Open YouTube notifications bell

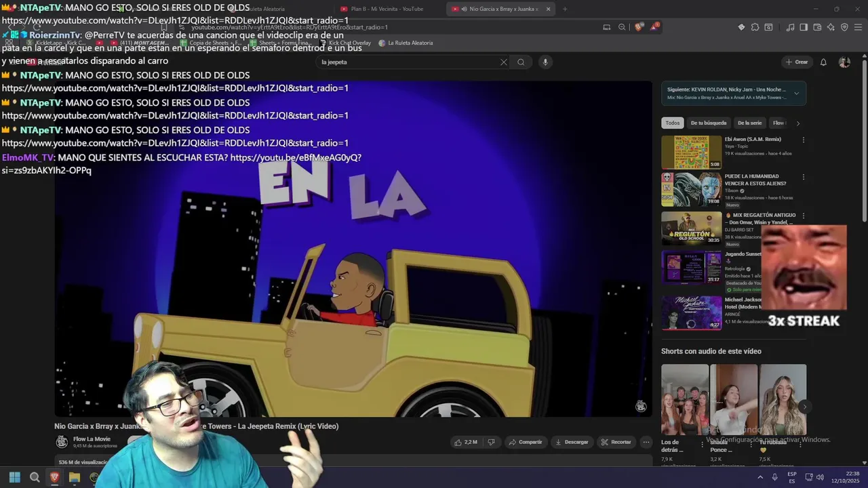[823, 62]
